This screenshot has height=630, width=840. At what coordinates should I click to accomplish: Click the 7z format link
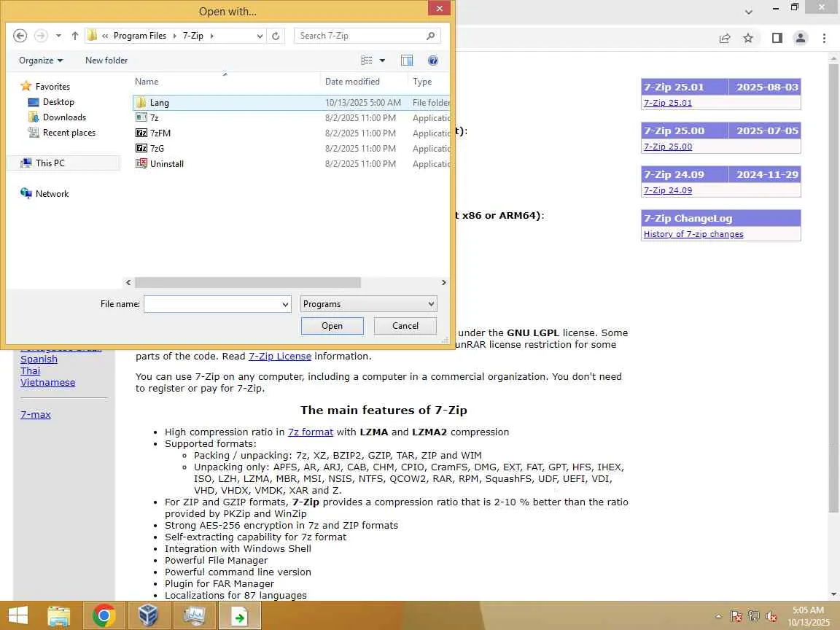pyautogui.click(x=310, y=432)
